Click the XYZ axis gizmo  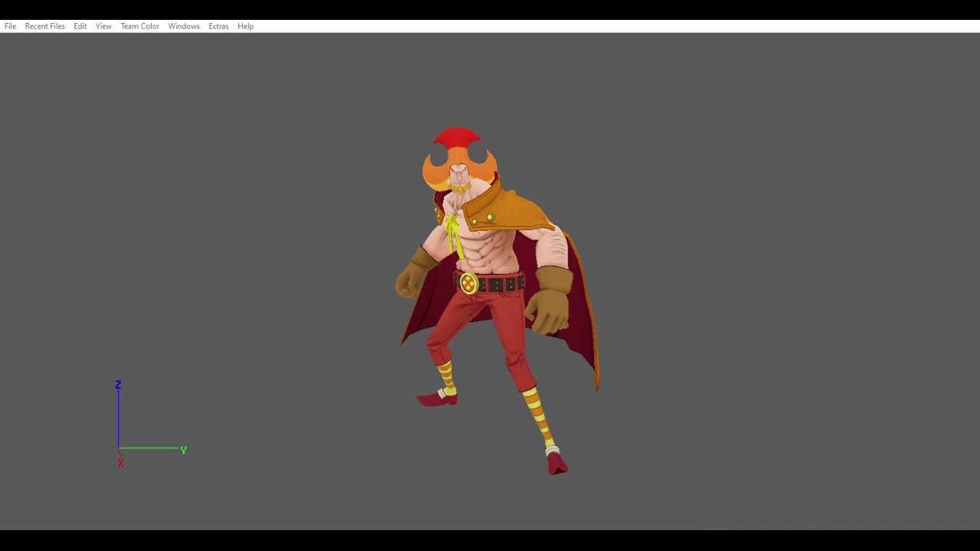tap(150, 423)
